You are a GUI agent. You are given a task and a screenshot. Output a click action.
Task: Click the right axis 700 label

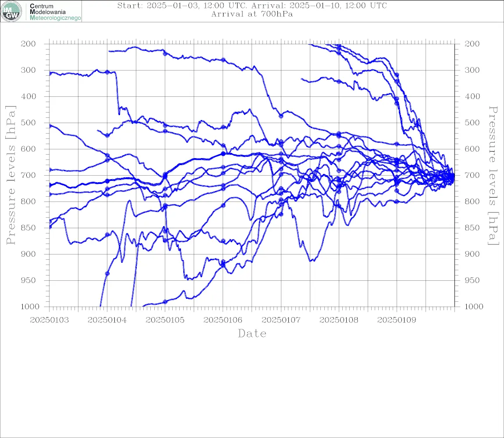pyautogui.click(x=472, y=176)
